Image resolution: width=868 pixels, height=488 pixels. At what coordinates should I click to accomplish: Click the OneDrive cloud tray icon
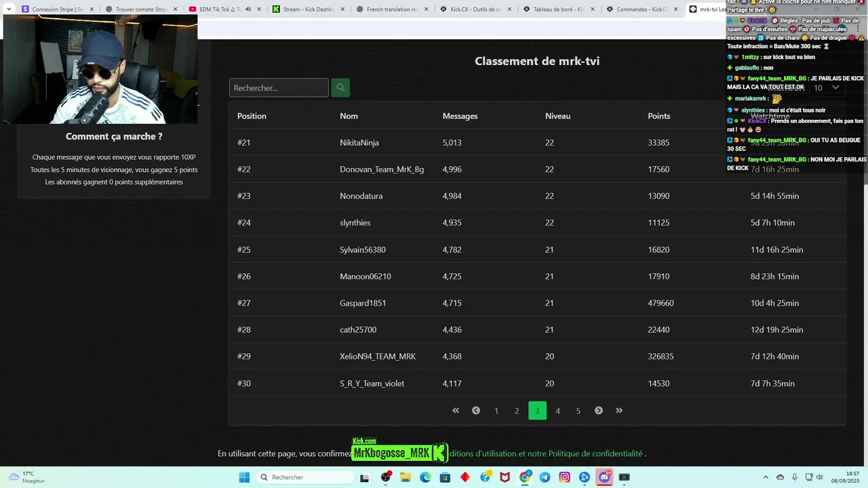[x=780, y=477]
